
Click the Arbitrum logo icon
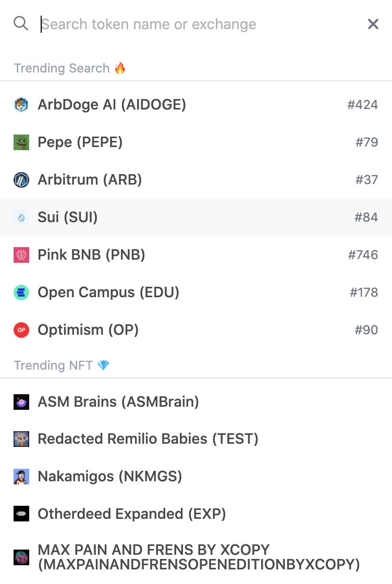coord(21,180)
